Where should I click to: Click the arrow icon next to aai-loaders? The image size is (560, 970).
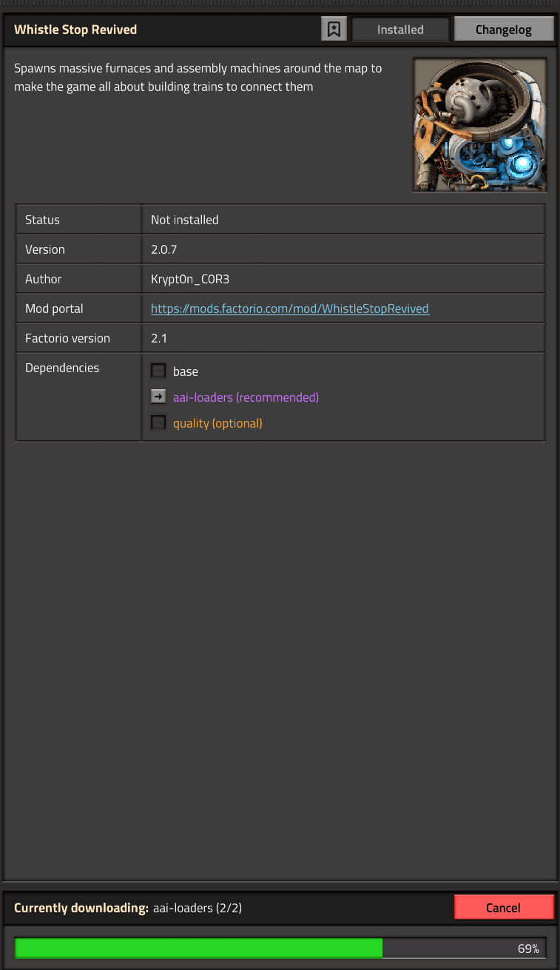click(158, 397)
